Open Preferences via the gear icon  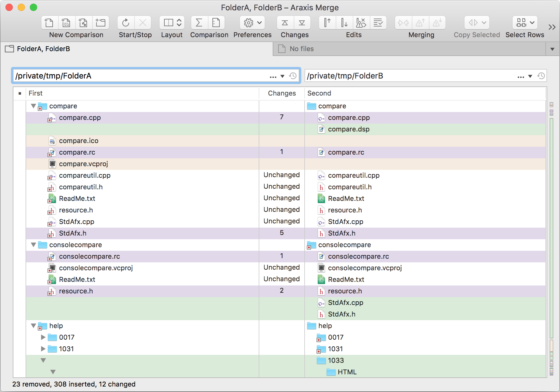click(x=249, y=23)
